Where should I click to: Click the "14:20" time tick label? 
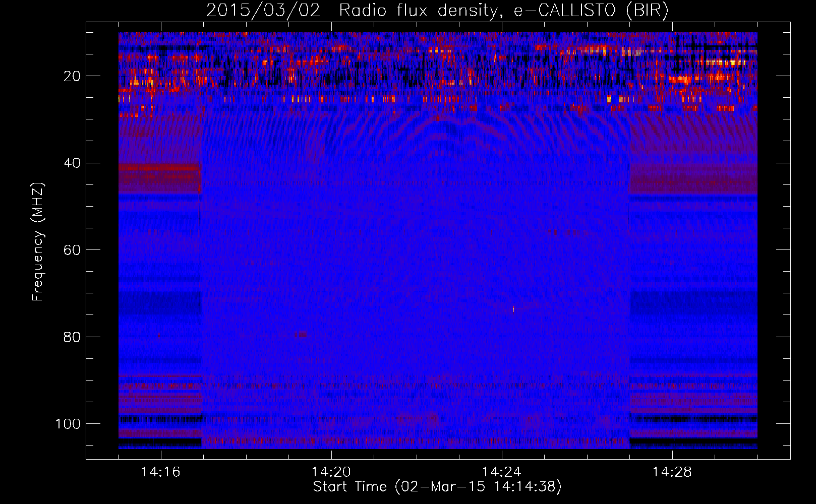331,472
